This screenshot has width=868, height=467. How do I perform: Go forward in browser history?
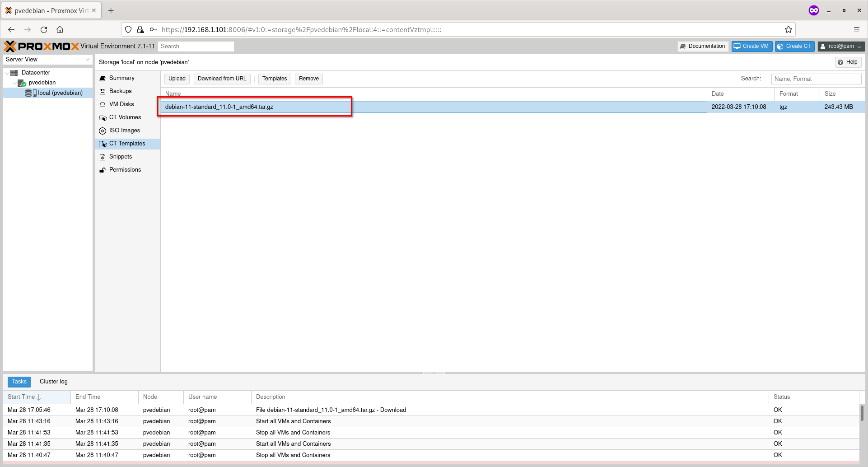(x=28, y=30)
